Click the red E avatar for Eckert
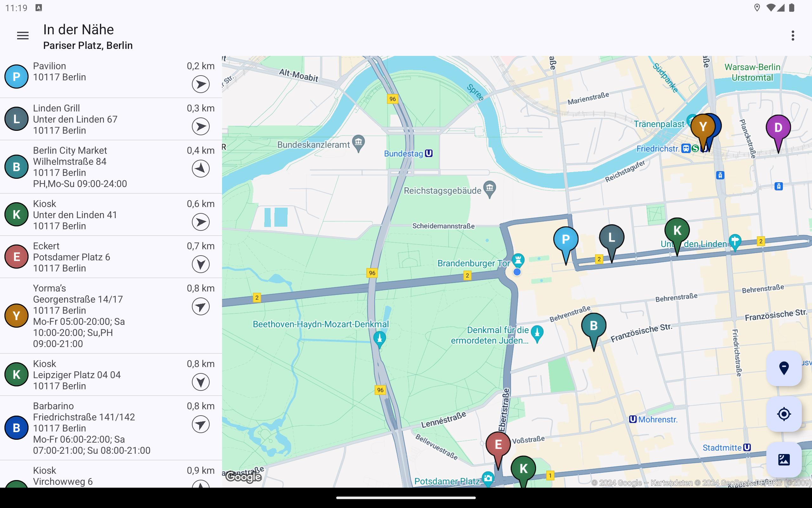812x508 pixels. [16, 257]
